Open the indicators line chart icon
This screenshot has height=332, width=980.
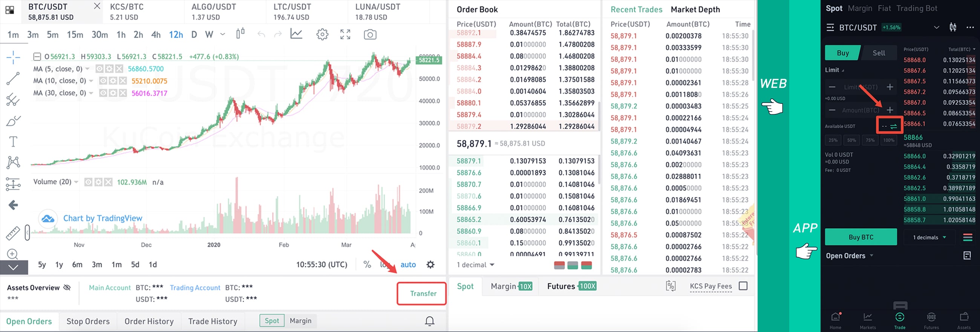(x=296, y=34)
